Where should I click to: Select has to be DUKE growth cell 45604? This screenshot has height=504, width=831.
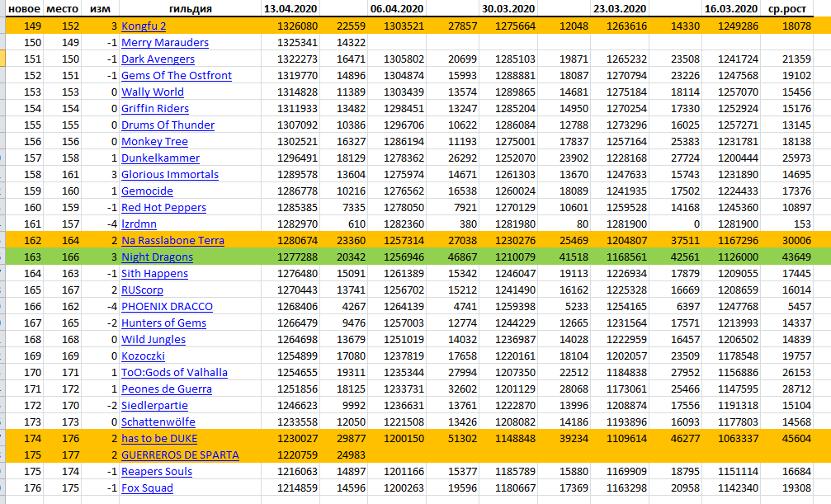[787, 438]
